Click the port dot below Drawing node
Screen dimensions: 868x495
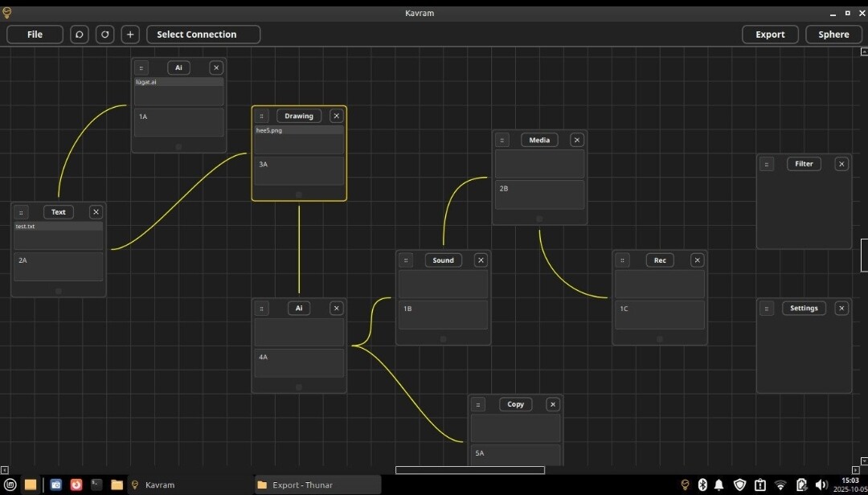click(299, 194)
